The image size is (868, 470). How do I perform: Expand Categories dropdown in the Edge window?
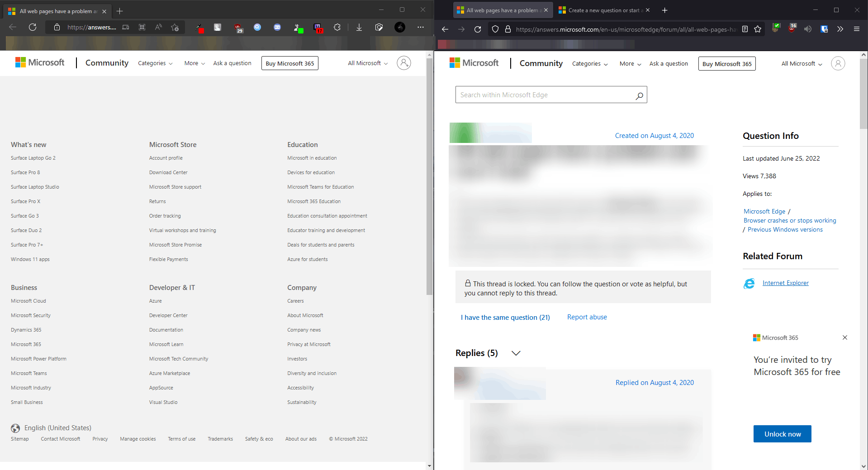155,63
